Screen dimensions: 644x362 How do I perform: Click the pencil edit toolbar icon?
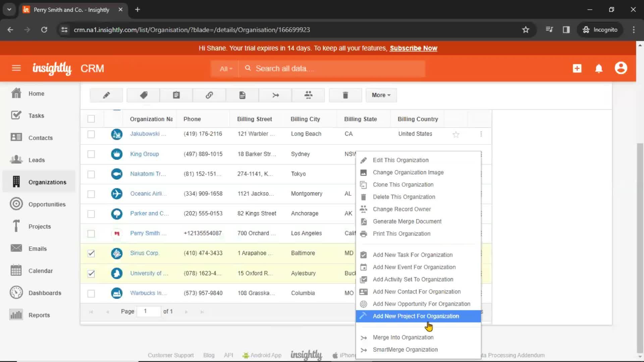pyautogui.click(x=106, y=95)
